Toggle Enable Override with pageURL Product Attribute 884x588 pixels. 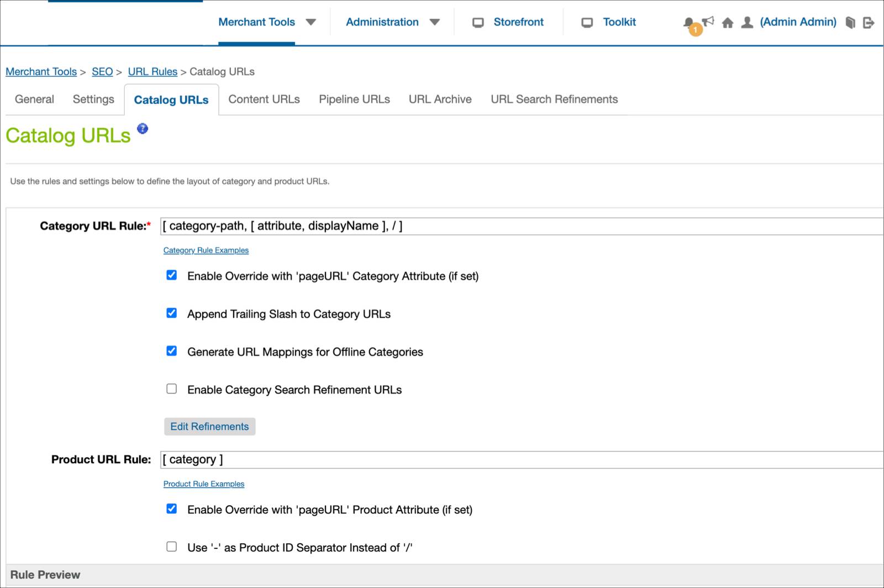click(x=172, y=509)
